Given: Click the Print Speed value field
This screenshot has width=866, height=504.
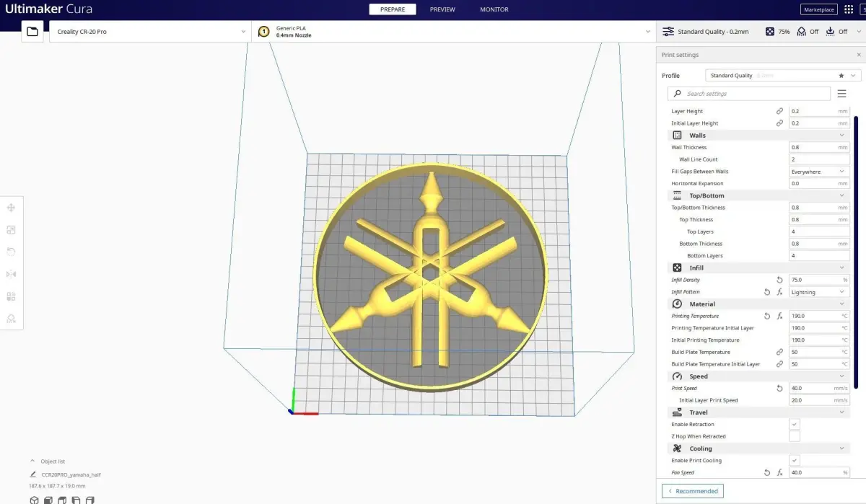Looking at the screenshot, I should 819,388.
